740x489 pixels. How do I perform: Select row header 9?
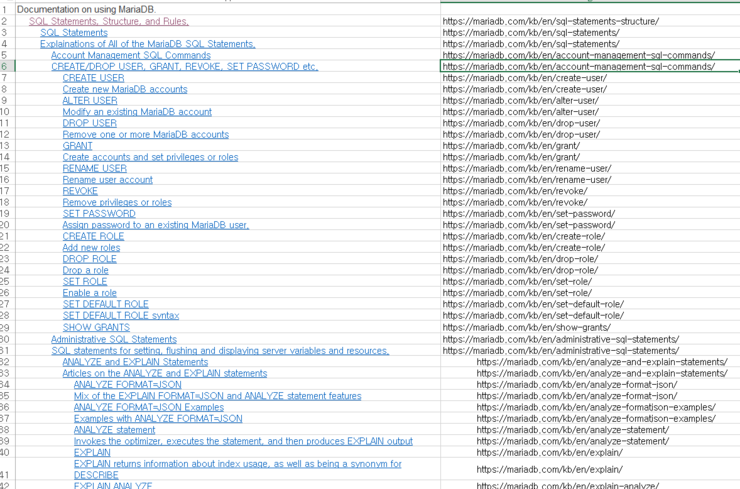[x=7, y=101]
